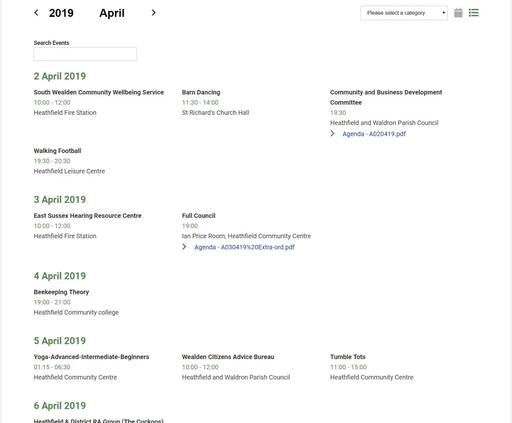
Task: Go to next month with right arrow
Action: click(153, 13)
